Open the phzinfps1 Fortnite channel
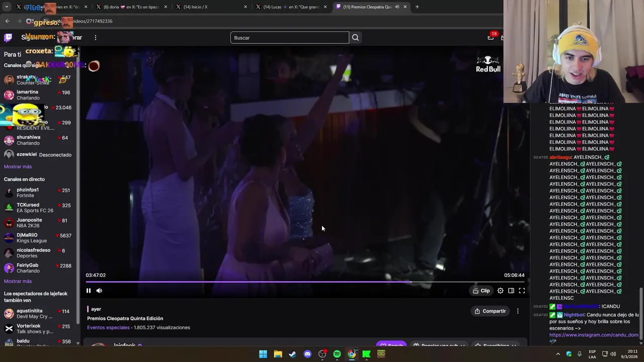Image resolution: width=644 pixels, height=362 pixels. point(39,193)
